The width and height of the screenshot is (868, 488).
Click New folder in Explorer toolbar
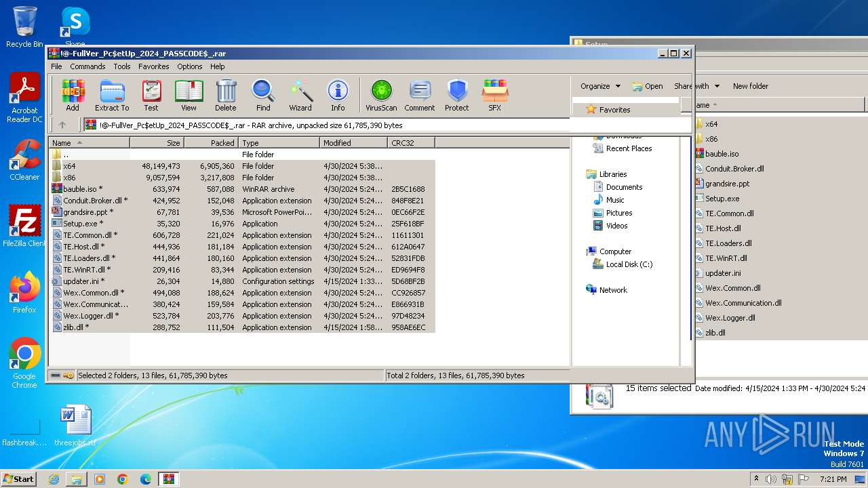751,86
